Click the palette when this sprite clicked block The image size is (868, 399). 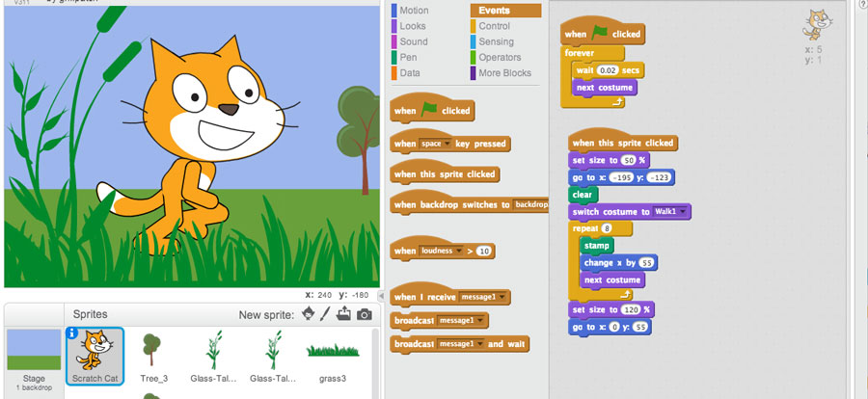pyautogui.click(x=445, y=173)
